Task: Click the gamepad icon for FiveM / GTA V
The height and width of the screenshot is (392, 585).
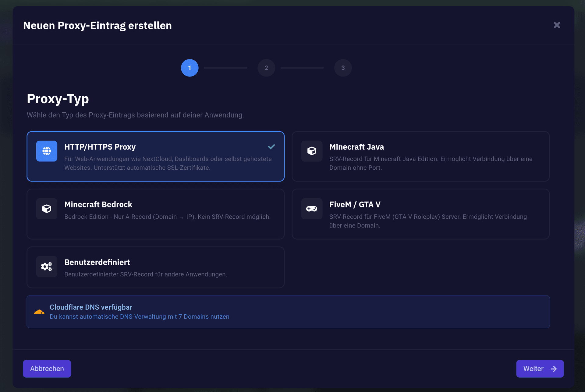Action: tap(312, 209)
